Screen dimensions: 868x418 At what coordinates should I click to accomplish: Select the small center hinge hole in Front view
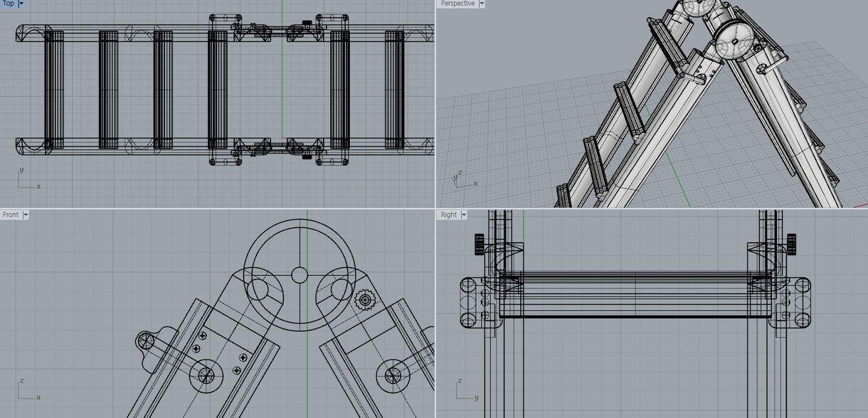300,275
